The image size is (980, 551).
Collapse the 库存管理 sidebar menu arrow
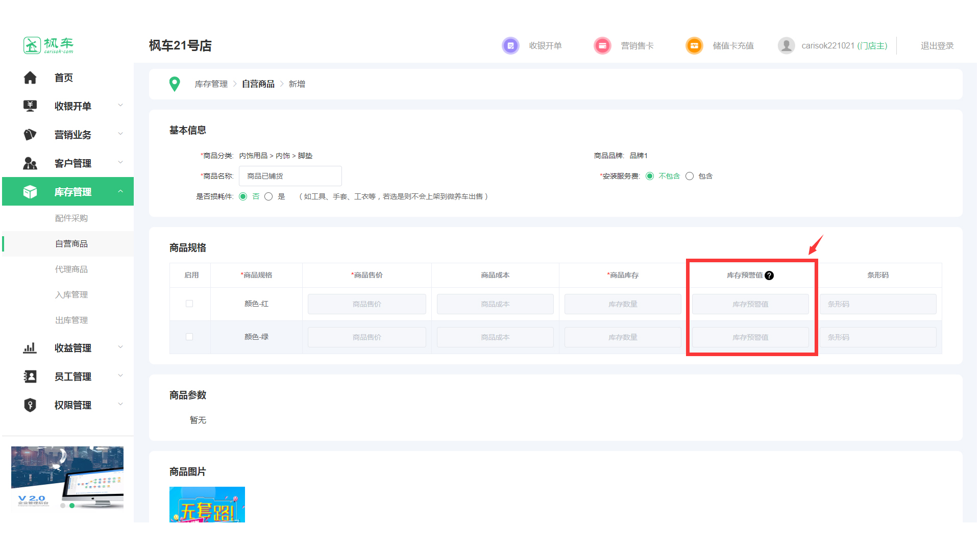coord(120,191)
